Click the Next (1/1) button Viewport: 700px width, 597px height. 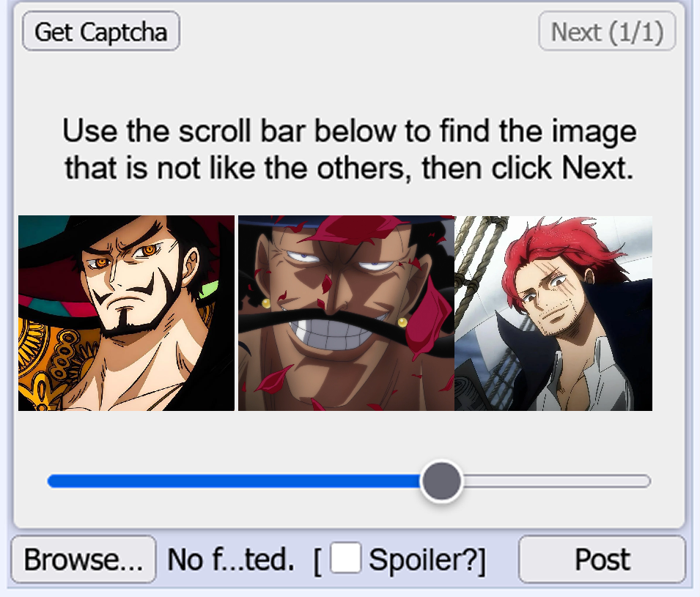[x=607, y=31]
